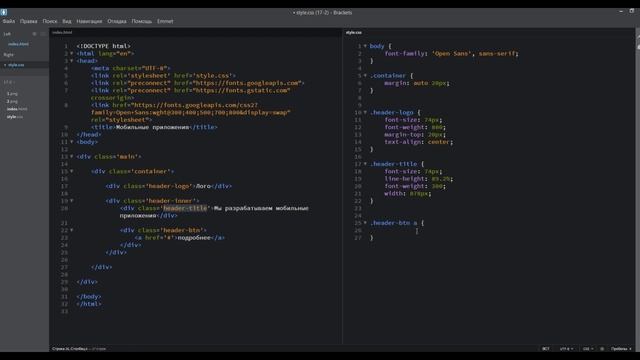Image resolution: width=640 pixels, height=360 pixels.
Task: Click the text-align: center declaration
Action: pyautogui.click(x=419, y=142)
